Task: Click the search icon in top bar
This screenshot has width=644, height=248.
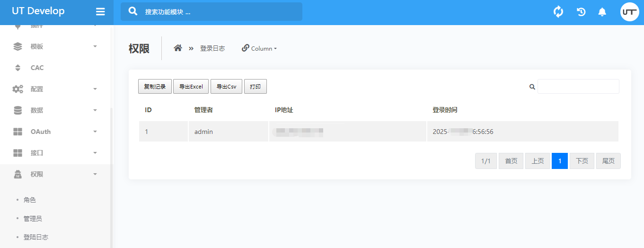Action: [133, 11]
